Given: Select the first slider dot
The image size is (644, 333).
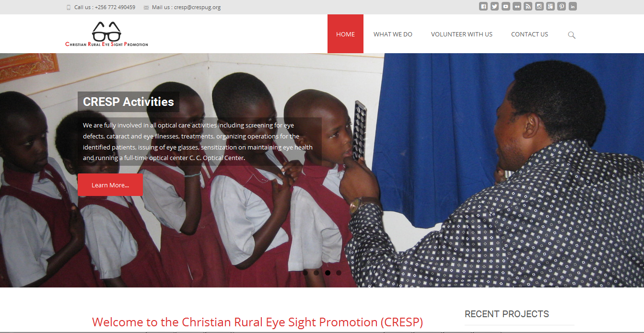Looking at the screenshot, I should pyautogui.click(x=305, y=273).
